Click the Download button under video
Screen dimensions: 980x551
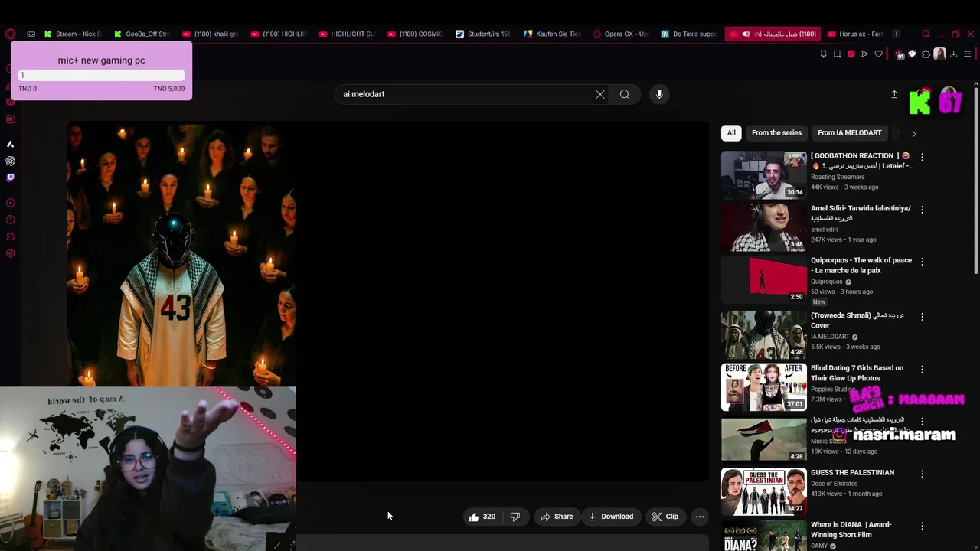click(x=611, y=517)
